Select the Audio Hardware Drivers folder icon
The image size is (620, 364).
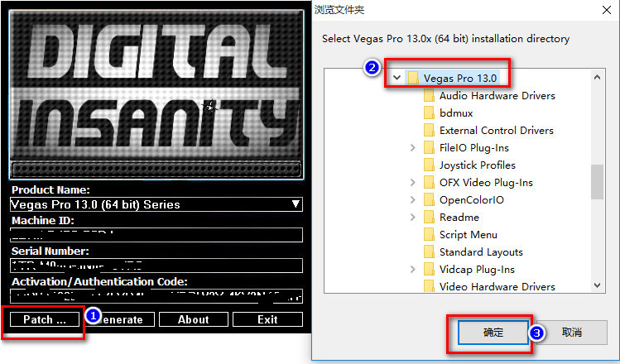[x=429, y=96]
